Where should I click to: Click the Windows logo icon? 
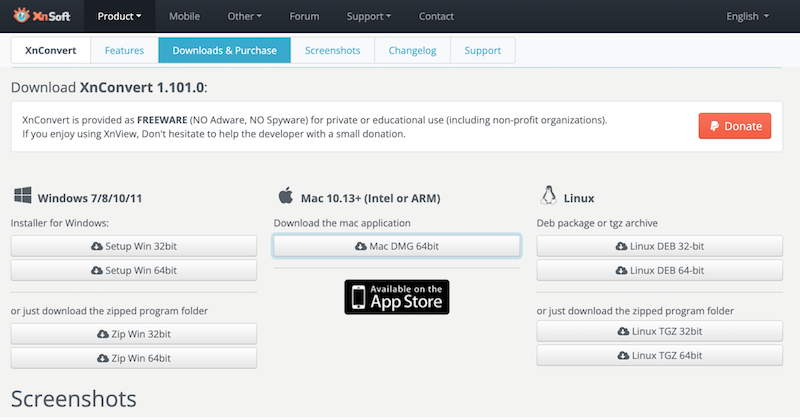(22, 195)
